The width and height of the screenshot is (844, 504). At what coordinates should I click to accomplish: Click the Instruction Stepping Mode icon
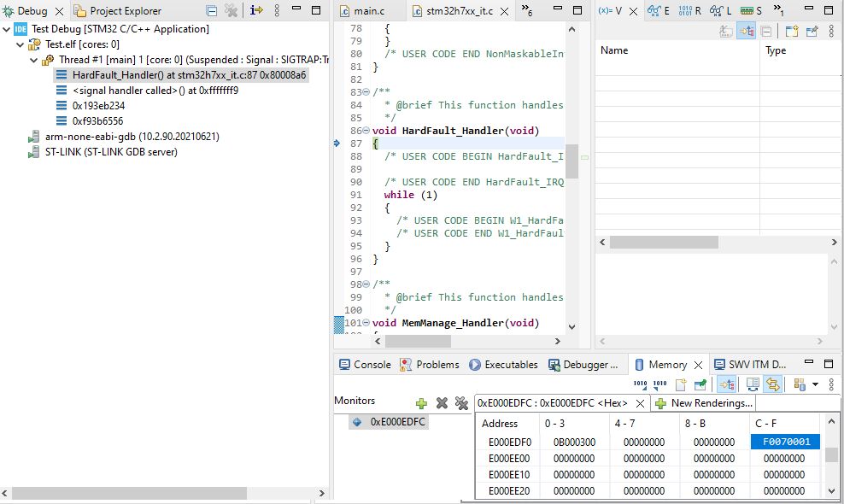[255, 11]
